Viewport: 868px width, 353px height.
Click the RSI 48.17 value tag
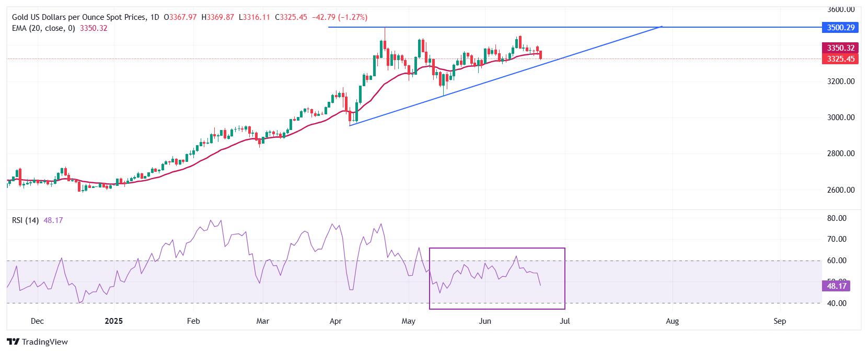[836, 286]
